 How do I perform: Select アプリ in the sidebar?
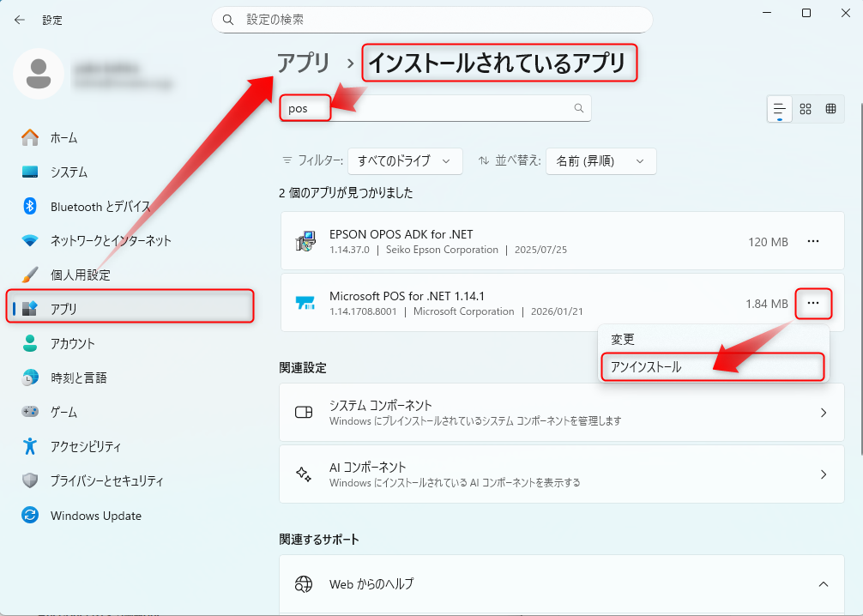pos(130,309)
